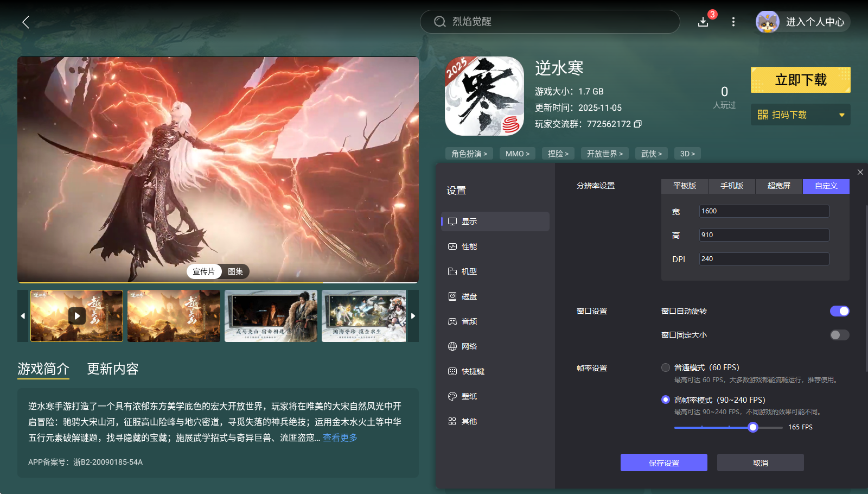The width and height of the screenshot is (868, 494).
Task: Click the back arrow icon
Action: point(25,22)
